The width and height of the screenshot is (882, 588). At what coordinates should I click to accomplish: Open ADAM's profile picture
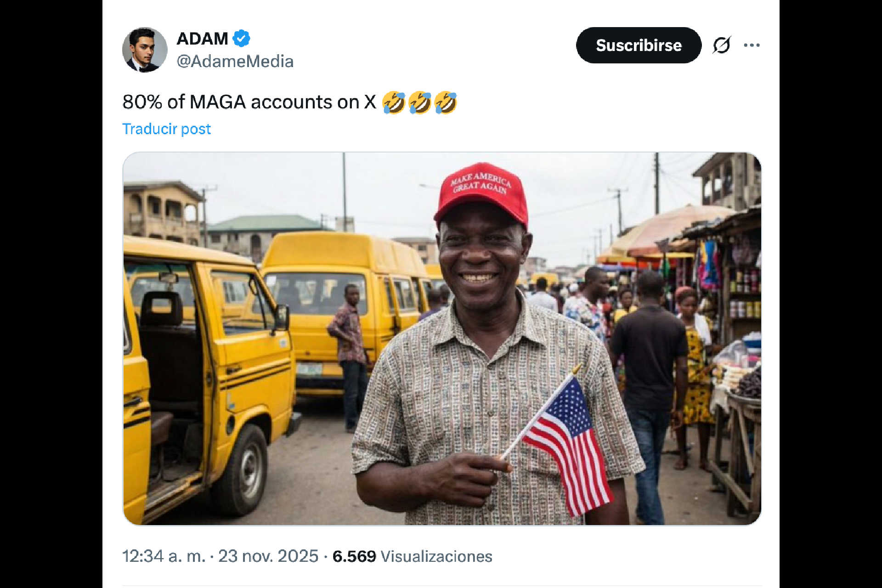(145, 48)
